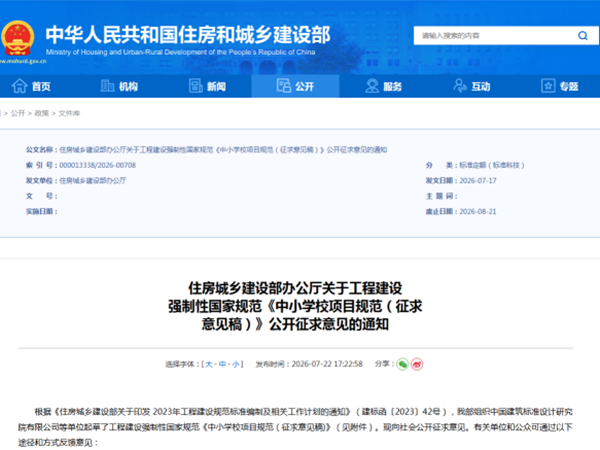Image resolution: width=600 pixels, height=450 pixels.
Task: Open the 服务 navigation tab
Action: click(393, 86)
